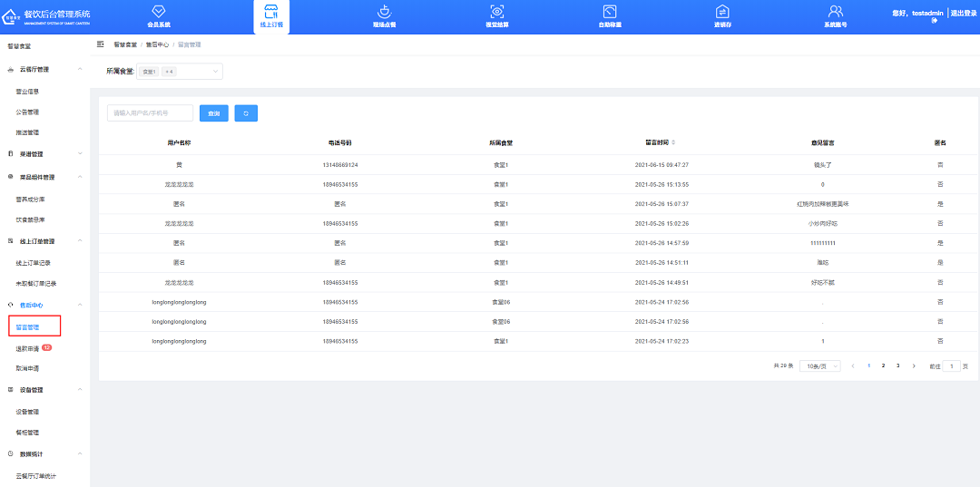This screenshot has height=487, width=980.
Task: Click the username/phone search input field
Action: (x=150, y=113)
